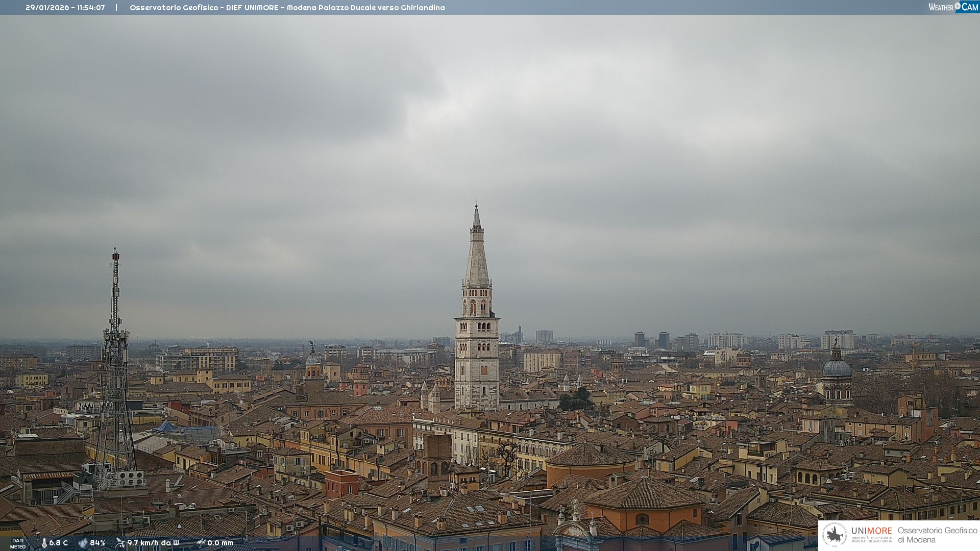The width and height of the screenshot is (980, 551).
Task: Click the 9.7 km/h da W wind reading
Action: 153,543
